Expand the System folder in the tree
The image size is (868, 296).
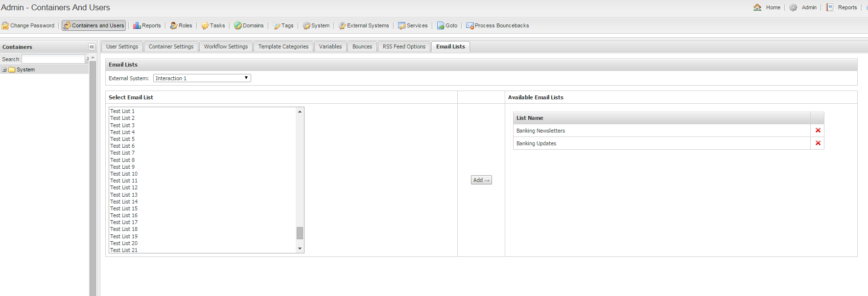(4, 70)
